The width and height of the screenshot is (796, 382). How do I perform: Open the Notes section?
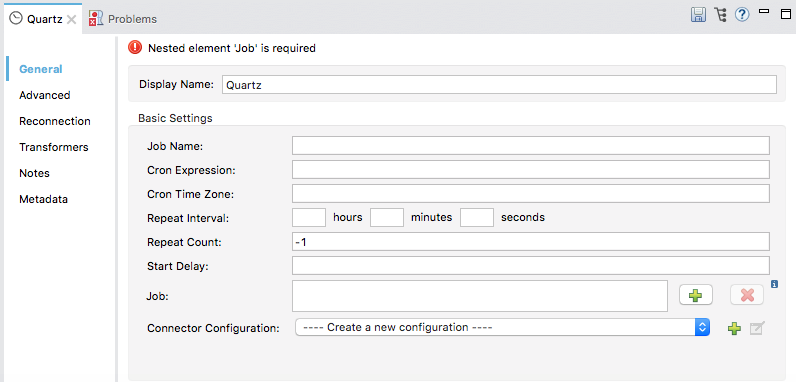(x=35, y=173)
